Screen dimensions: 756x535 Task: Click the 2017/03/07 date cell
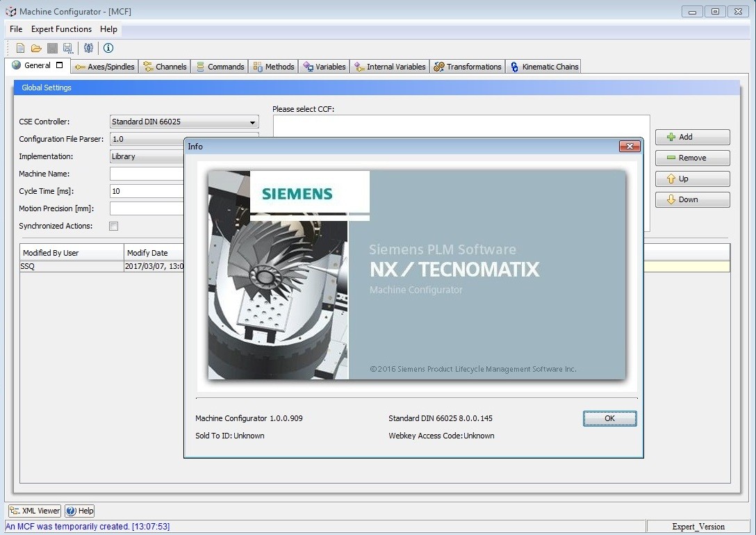tap(154, 266)
